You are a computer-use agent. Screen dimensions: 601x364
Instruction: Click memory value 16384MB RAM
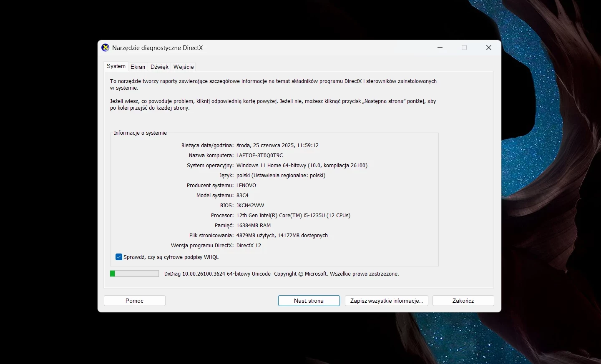tap(254, 225)
